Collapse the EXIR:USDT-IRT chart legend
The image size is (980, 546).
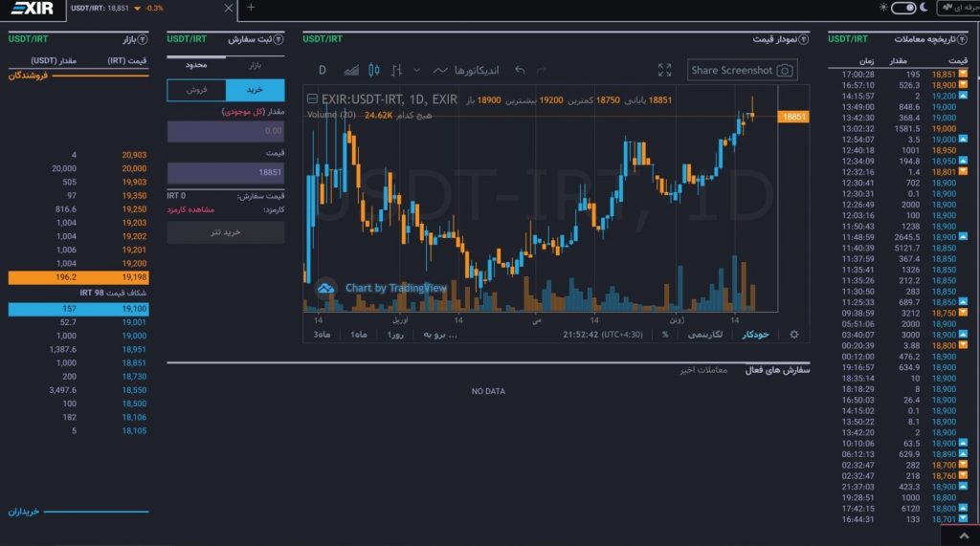coord(312,99)
